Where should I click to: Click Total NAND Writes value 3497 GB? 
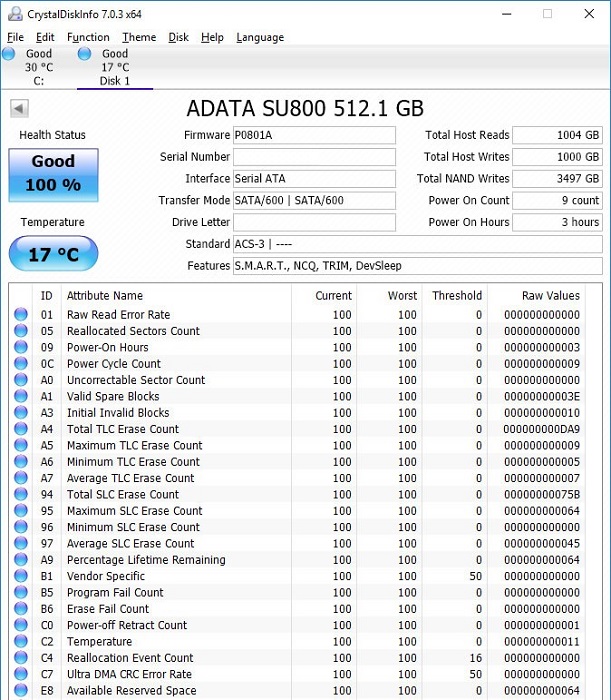click(557, 179)
